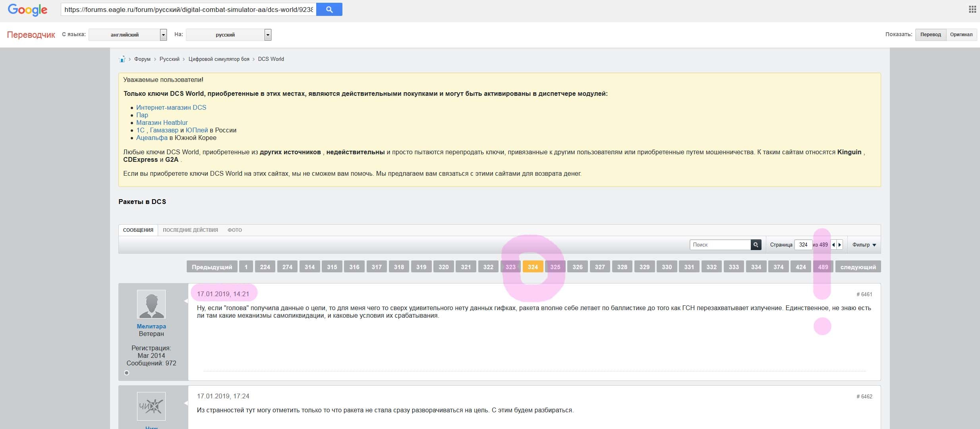Image resolution: width=980 pixels, height=429 pixels.
Task: Switch to the ФОТО tab
Action: point(235,230)
